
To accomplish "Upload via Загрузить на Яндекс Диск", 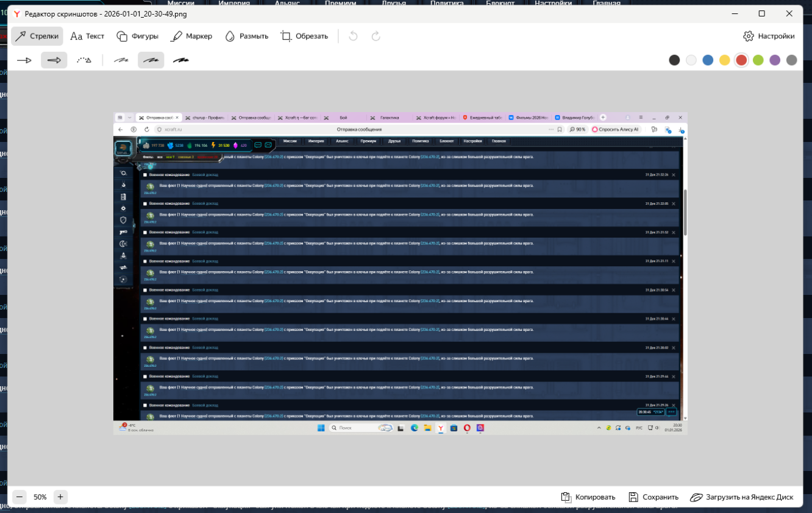I will coord(742,497).
